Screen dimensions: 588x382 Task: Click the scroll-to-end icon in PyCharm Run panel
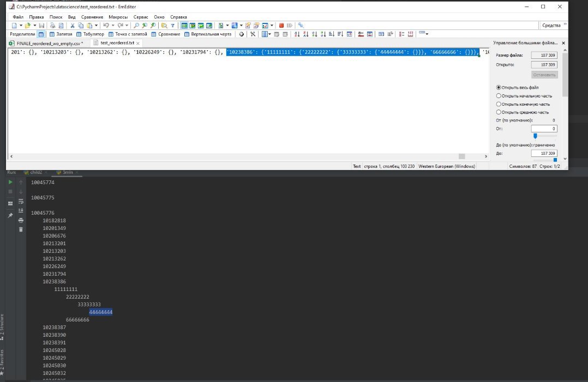click(21, 210)
